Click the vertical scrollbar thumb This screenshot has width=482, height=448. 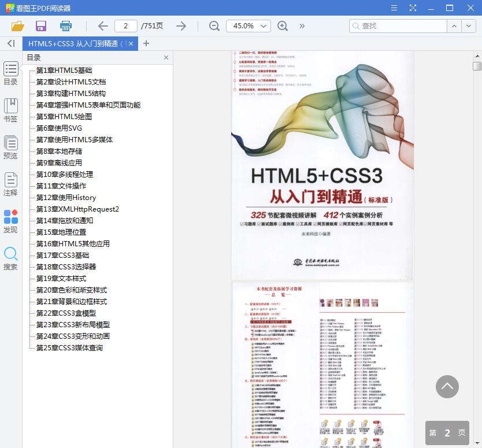point(477,66)
